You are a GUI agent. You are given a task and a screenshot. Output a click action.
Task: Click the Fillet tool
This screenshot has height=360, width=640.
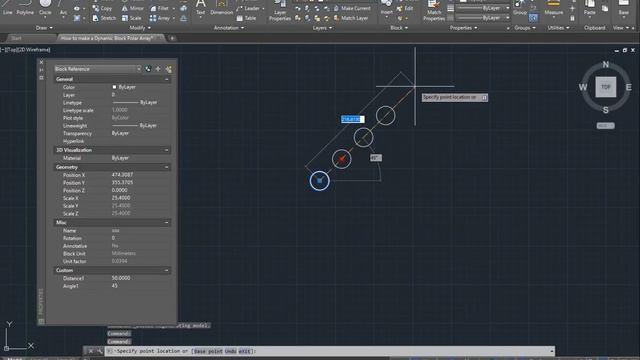159,8
